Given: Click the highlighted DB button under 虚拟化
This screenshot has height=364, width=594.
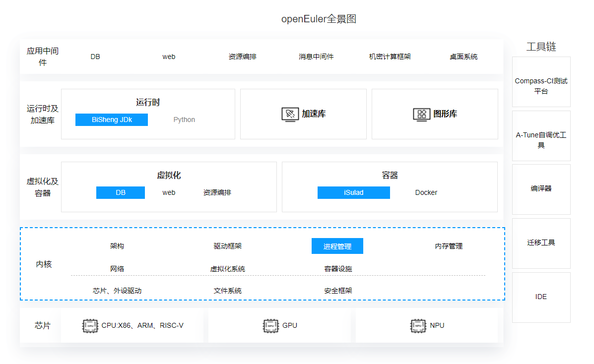Looking at the screenshot, I should [x=121, y=192].
